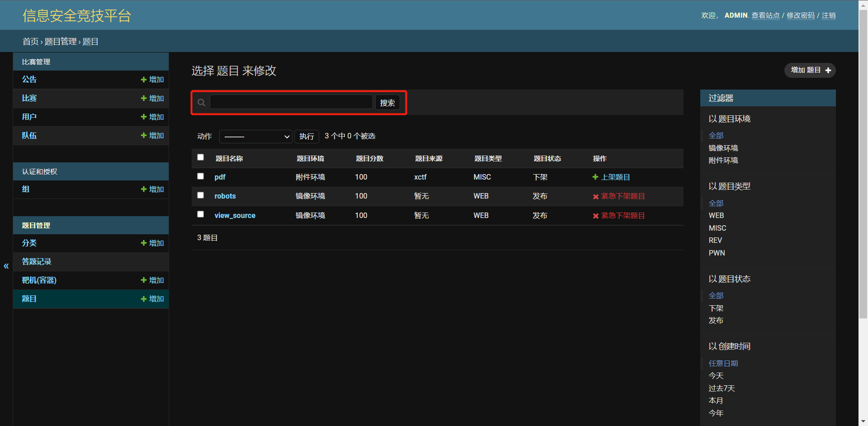The image size is (868, 426).
Task: Filter creation time by 本月
Action: pyautogui.click(x=716, y=400)
